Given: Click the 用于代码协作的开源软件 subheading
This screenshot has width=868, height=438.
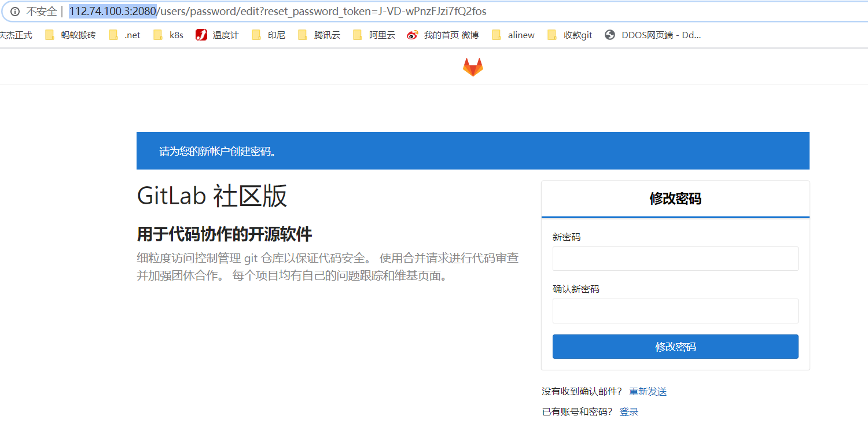Looking at the screenshot, I should (x=225, y=234).
